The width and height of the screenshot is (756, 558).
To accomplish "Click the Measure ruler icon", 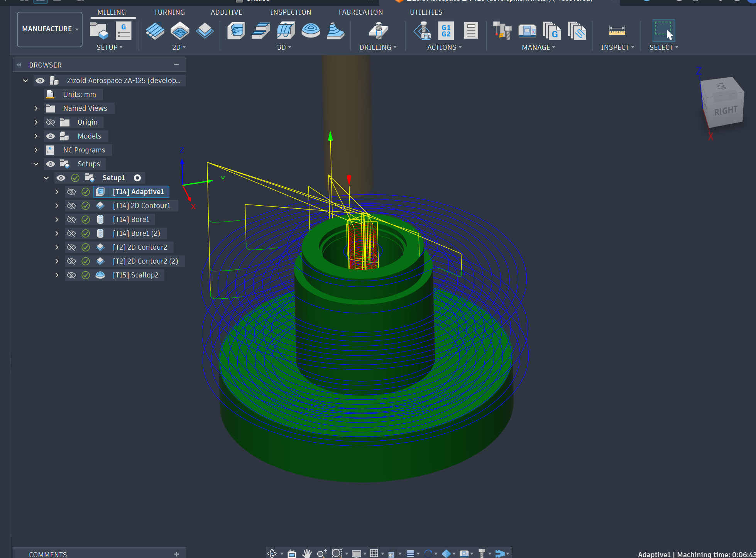I will pos(617,30).
